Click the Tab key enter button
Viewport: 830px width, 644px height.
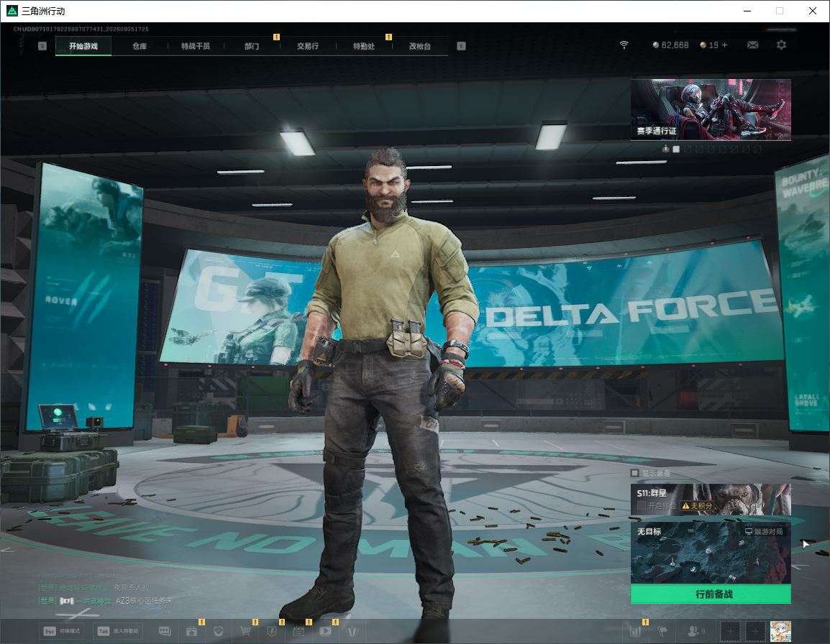[x=119, y=631]
